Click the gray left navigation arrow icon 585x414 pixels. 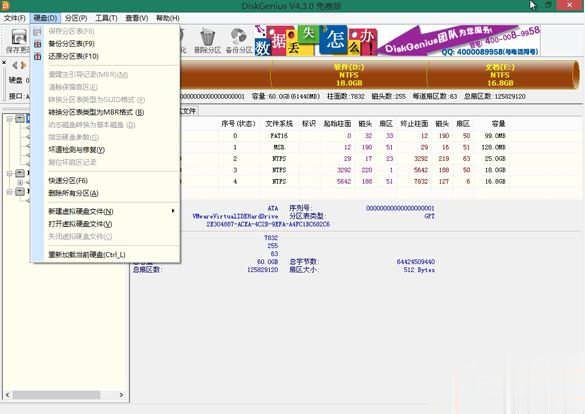15,66
